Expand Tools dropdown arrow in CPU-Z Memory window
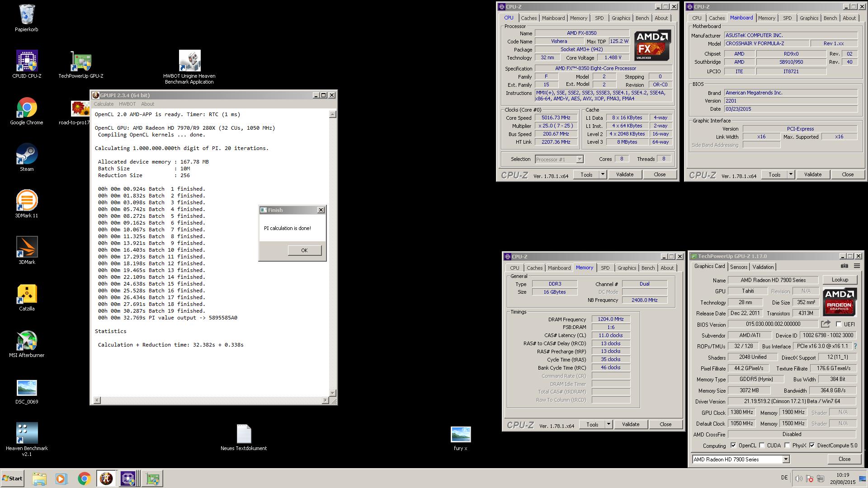This screenshot has width=868, height=488. [x=609, y=424]
